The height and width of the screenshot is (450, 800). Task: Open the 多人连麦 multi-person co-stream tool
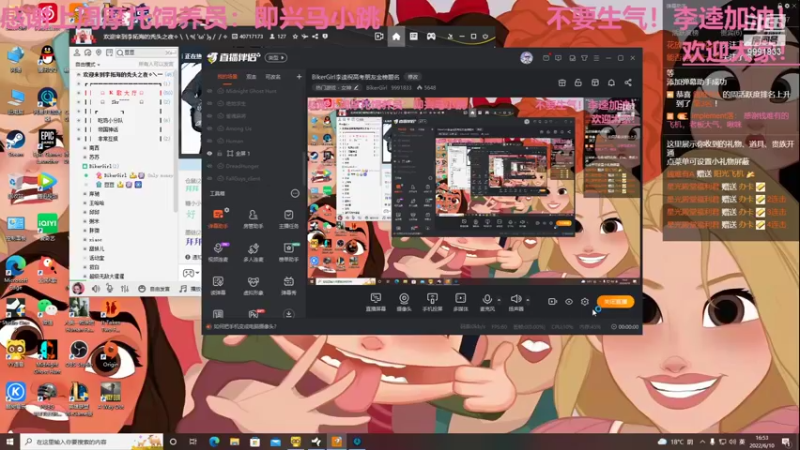(x=253, y=252)
